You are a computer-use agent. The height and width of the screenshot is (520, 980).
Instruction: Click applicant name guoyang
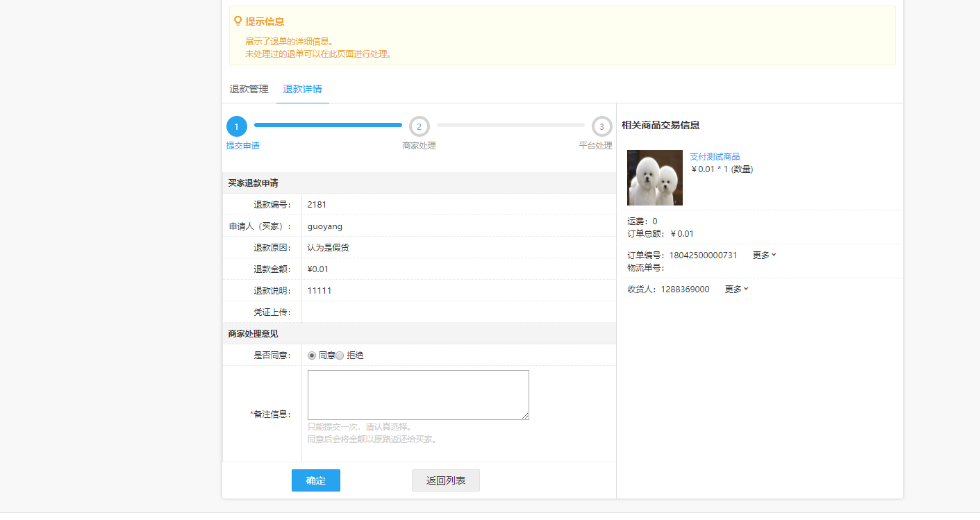point(325,226)
